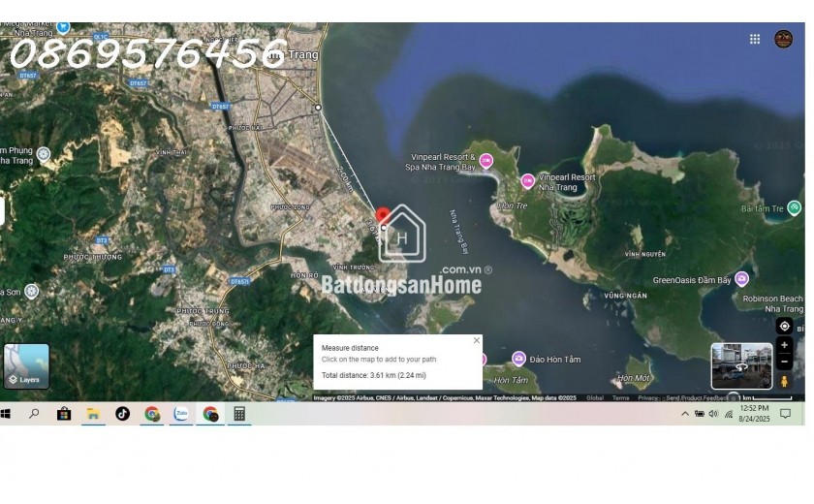Image resolution: width=814 pixels, height=504 pixels.
Task: Click the Terms link in map footer
Action: [620, 397]
